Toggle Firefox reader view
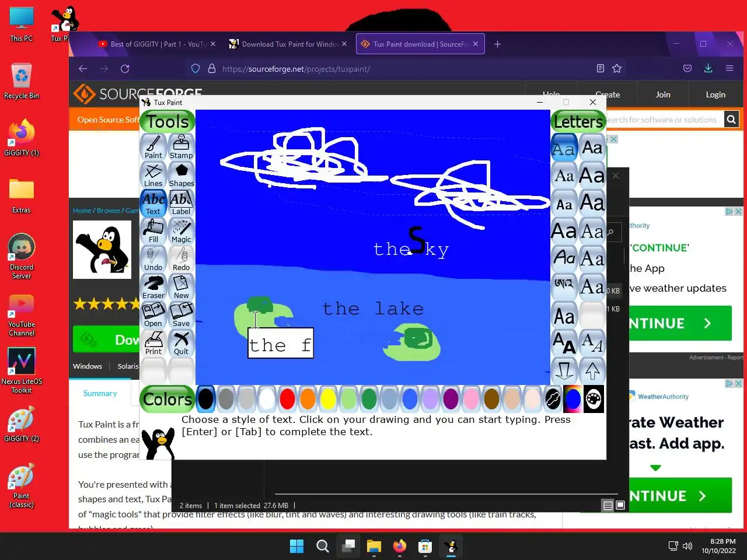747x560 pixels. [601, 69]
